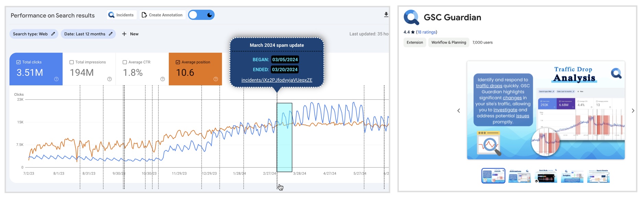Click the 8/1/23 date label on the chart axis

(59, 174)
